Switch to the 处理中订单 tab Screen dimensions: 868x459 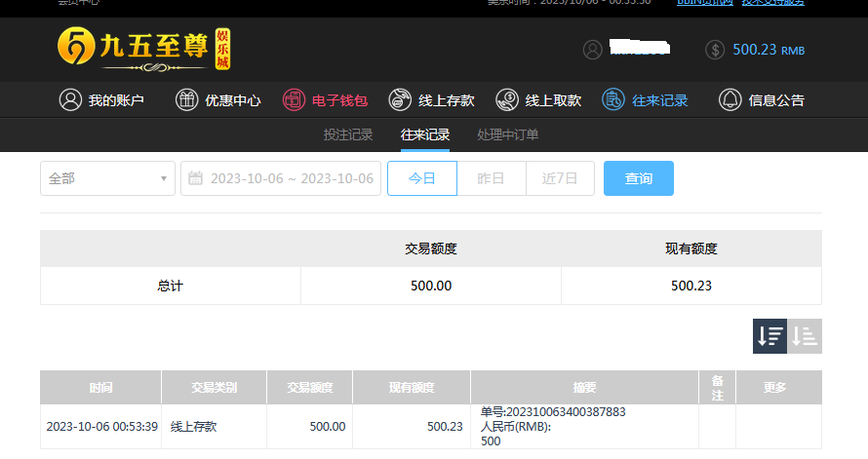507,134
